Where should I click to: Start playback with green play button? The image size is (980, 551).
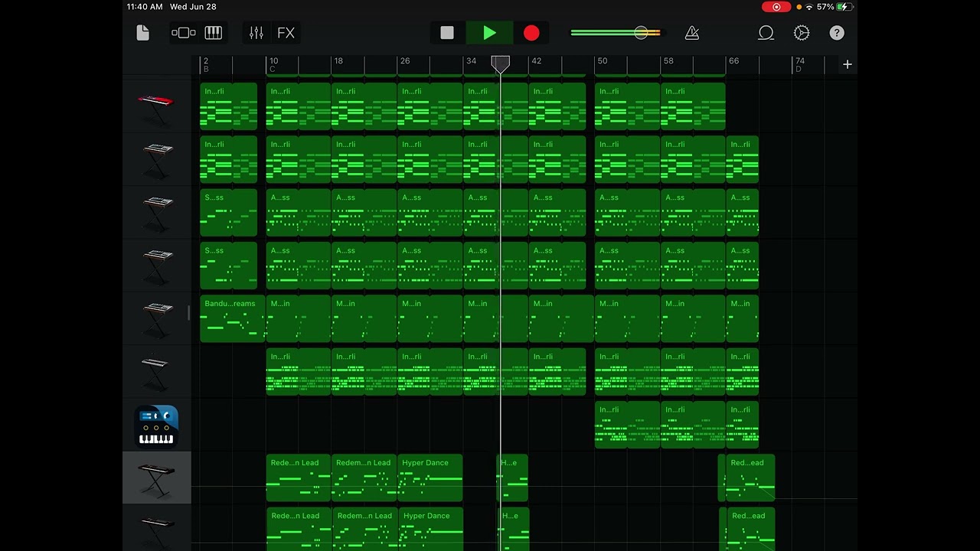point(489,33)
